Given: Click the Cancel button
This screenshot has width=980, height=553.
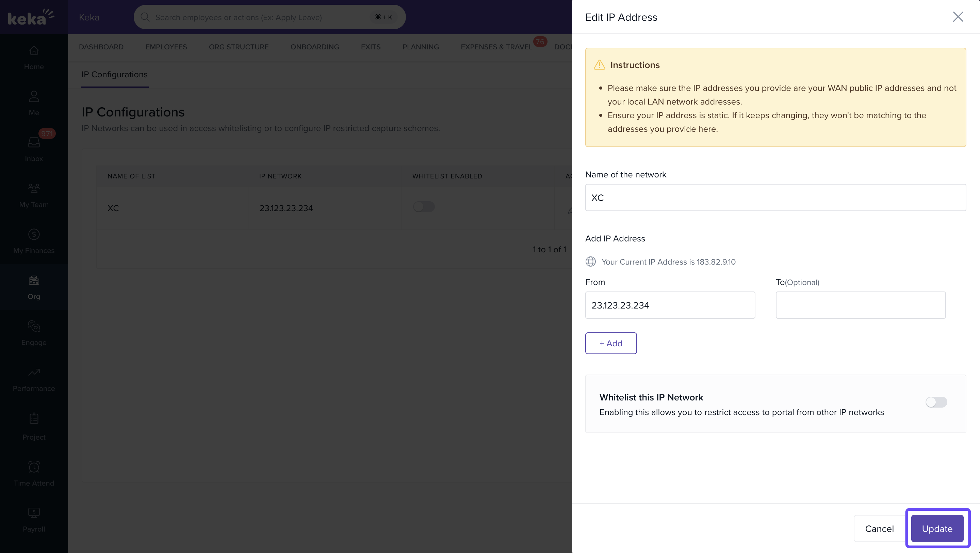Looking at the screenshot, I should [x=879, y=528].
